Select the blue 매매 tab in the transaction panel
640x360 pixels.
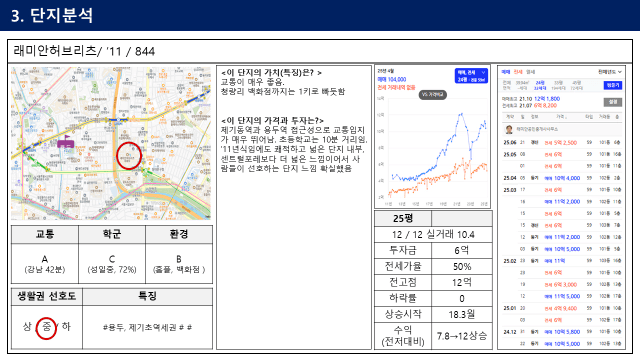pos(505,72)
